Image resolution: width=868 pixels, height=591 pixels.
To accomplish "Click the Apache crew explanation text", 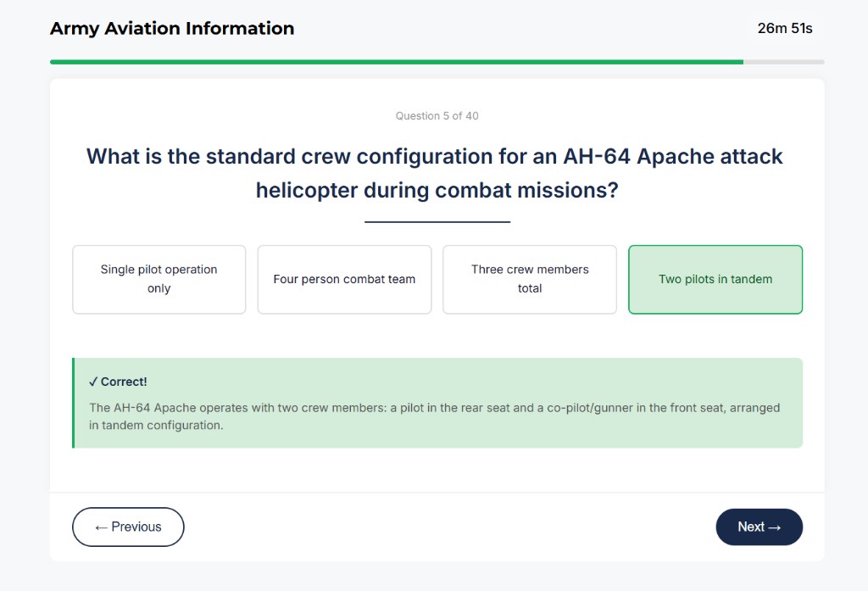I will [433, 415].
